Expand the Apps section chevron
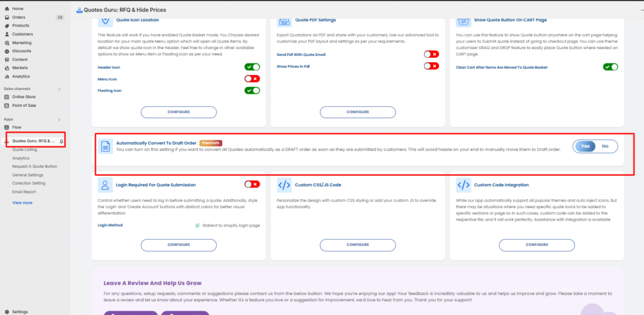 (59, 119)
